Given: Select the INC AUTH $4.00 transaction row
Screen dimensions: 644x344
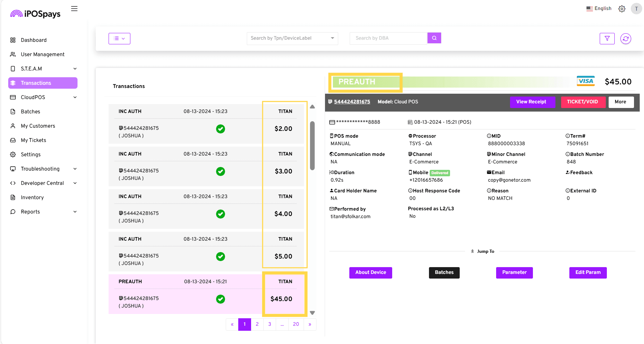Looking at the screenshot, I should point(206,209).
